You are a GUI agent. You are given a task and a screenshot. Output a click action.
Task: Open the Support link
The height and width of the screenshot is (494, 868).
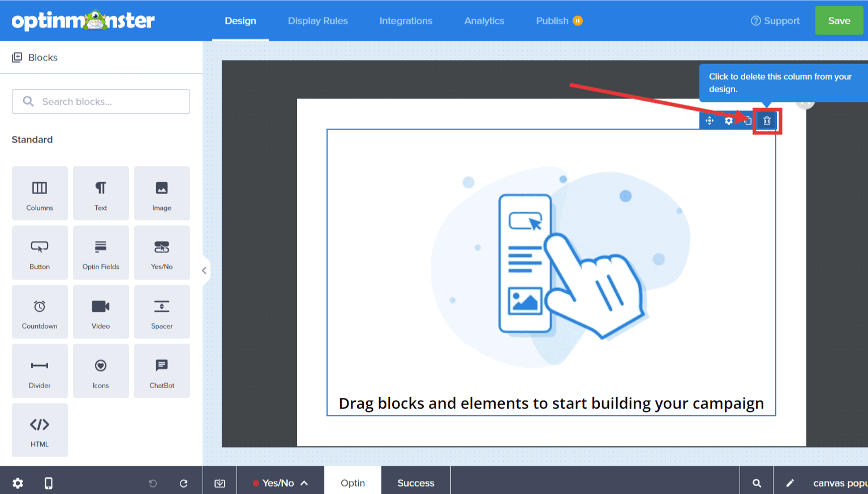[x=775, y=20]
